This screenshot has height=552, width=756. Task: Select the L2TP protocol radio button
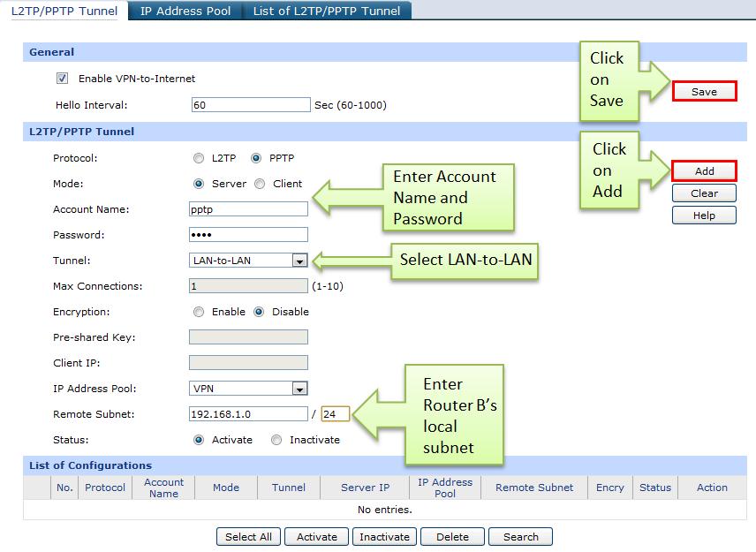click(x=199, y=159)
